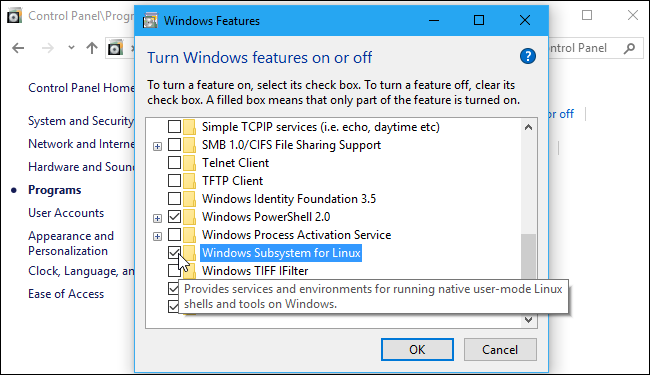Viewport: 650px width, 375px height.
Task: Enable the Telnet Client checkbox
Action: (x=175, y=163)
